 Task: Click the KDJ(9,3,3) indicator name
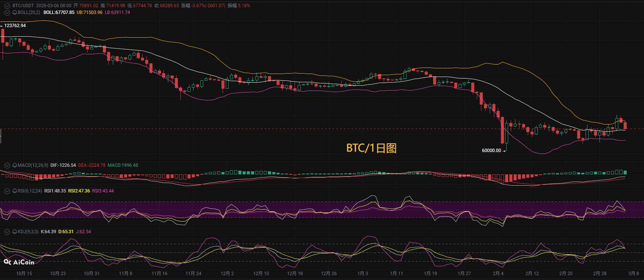click(x=28, y=232)
